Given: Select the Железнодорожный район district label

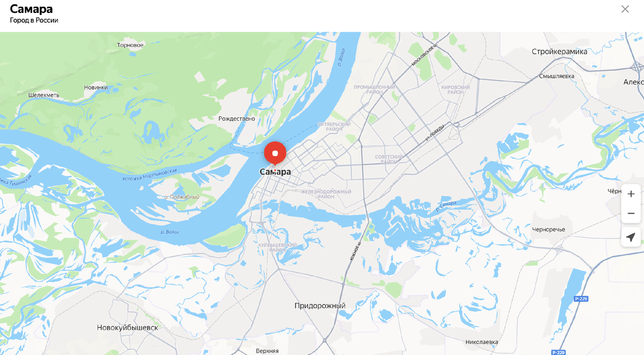Looking at the screenshot, I should [x=326, y=194].
